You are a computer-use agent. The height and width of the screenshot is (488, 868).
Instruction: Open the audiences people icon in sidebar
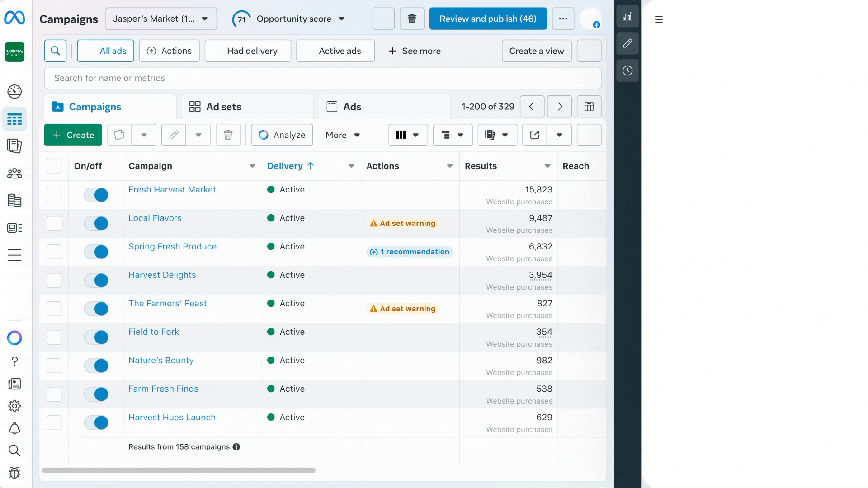[14, 174]
